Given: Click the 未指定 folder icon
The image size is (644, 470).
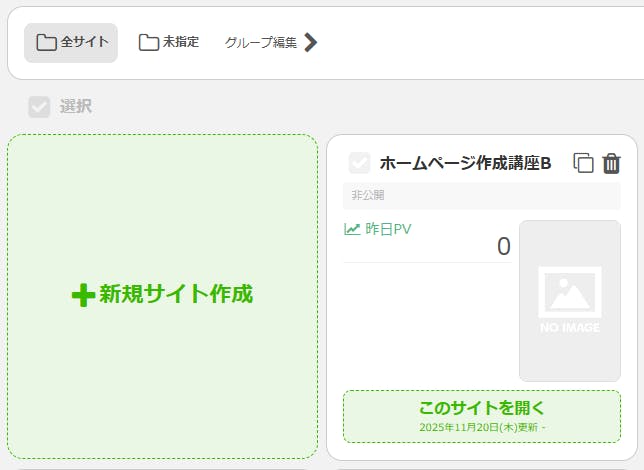Looking at the screenshot, I should point(149,42).
